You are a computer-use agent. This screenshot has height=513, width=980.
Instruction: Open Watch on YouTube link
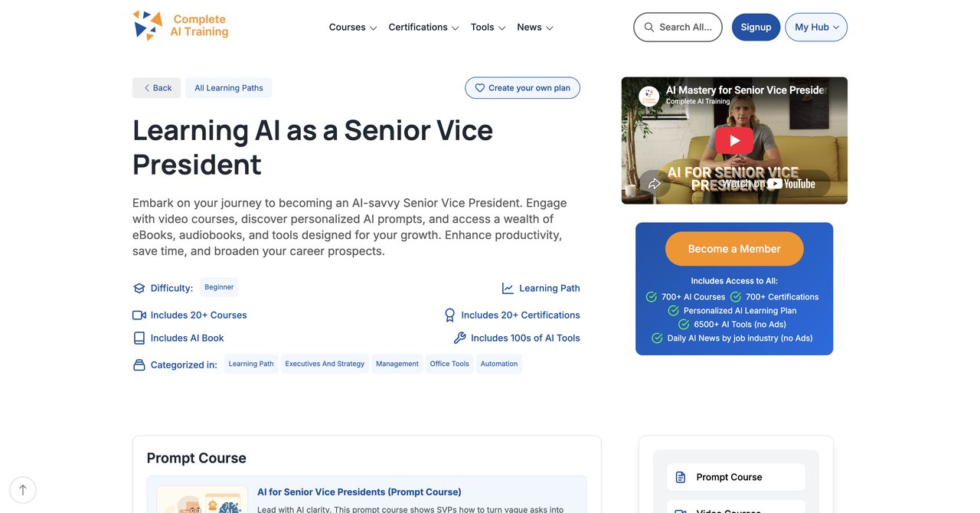click(x=768, y=184)
